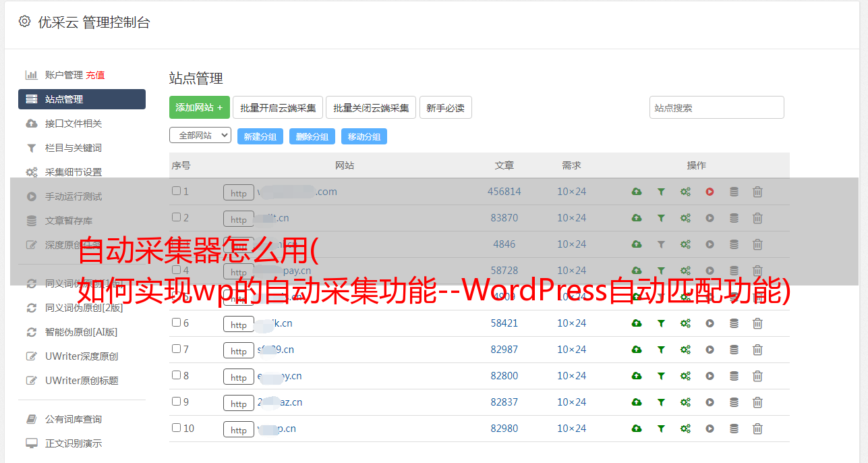This screenshot has width=868, height=463.
Task: Click the green filter icon in row 6
Action: click(661, 323)
